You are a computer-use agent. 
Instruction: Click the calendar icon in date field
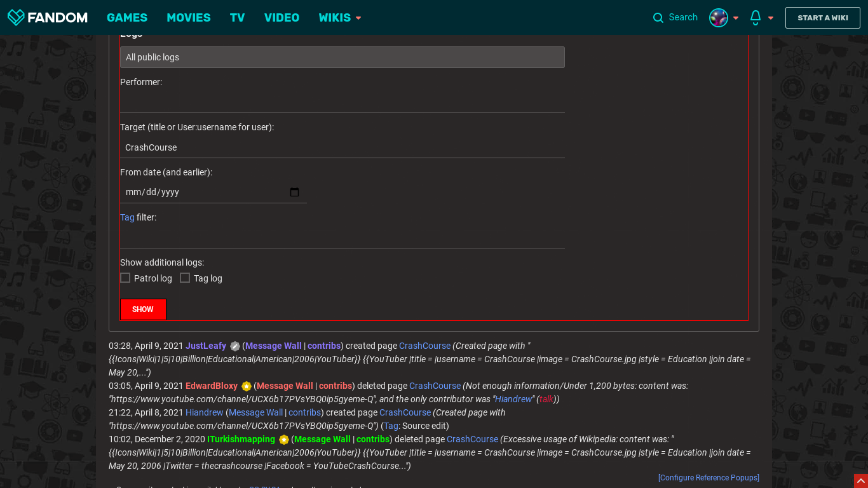[294, 192]
